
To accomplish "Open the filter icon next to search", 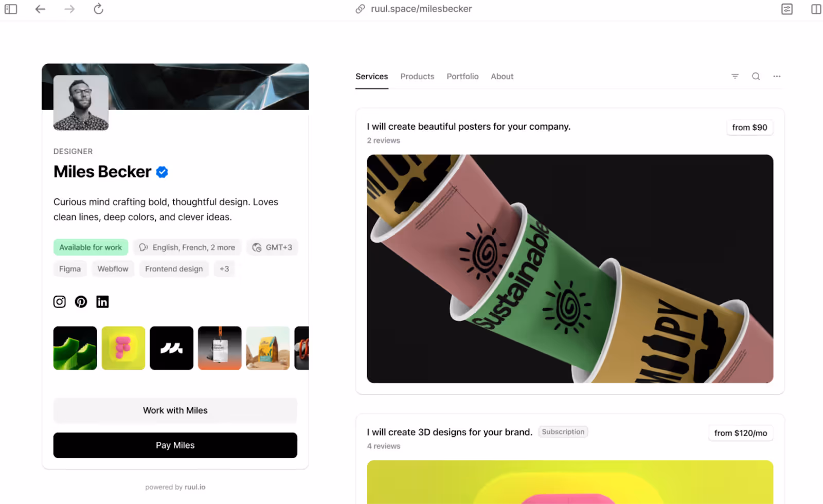I will [735, 77].
